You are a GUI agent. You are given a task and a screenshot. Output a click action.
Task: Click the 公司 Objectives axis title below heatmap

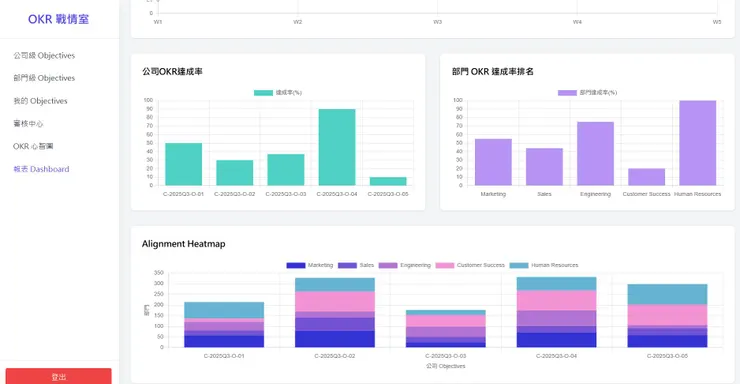[x=446, y=366]
